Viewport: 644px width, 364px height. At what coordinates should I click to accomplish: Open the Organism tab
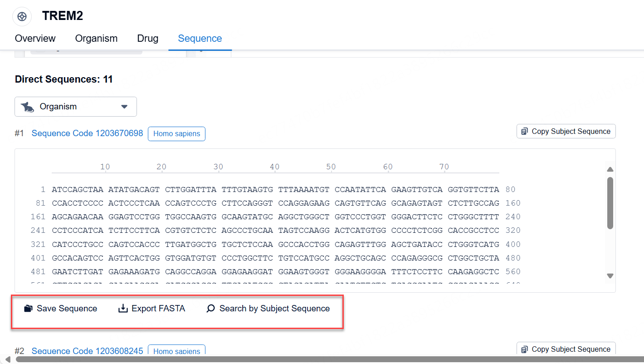click(96, 39)
